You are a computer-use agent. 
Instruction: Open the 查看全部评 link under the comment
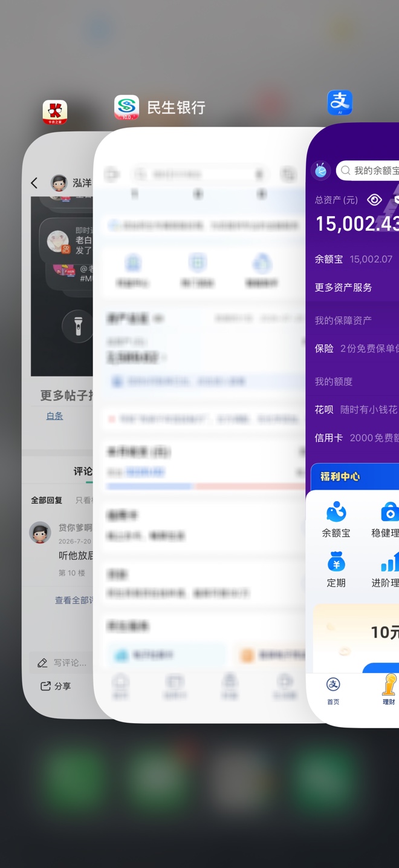point(74,600)
